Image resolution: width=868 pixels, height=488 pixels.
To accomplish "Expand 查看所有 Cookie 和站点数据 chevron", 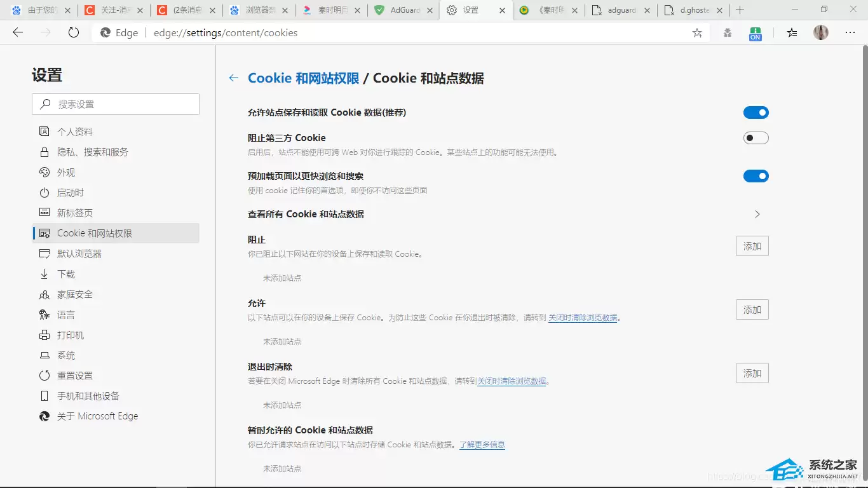I will (x=757, y=214).
